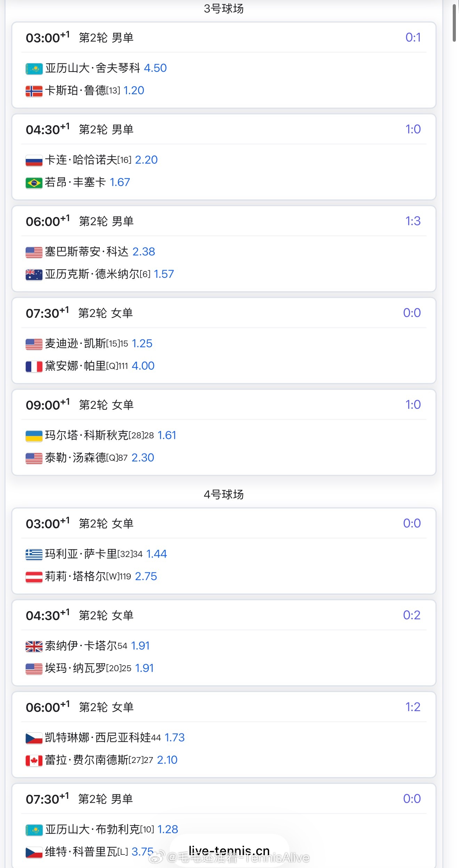The image size is (459, 868).
Task: Click the 4号球场 court section heading
Action: pyautogui.click(x=224, y=494)
